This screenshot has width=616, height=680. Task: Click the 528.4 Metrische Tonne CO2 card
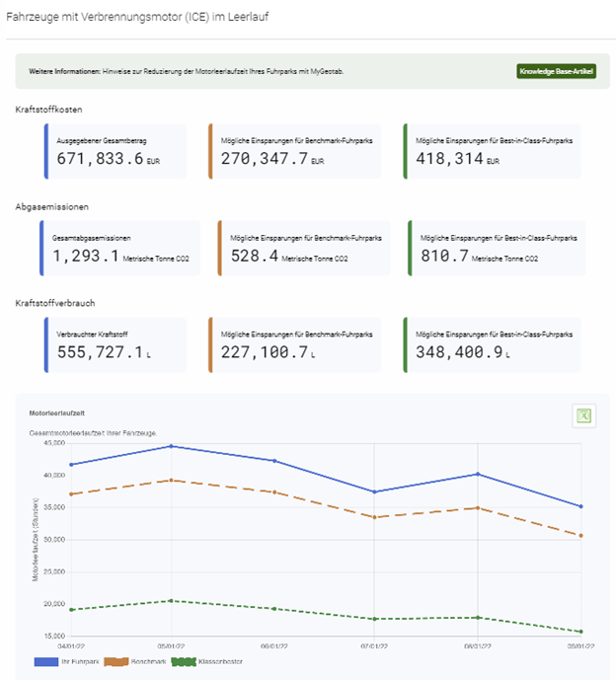(x=304, y=248)
